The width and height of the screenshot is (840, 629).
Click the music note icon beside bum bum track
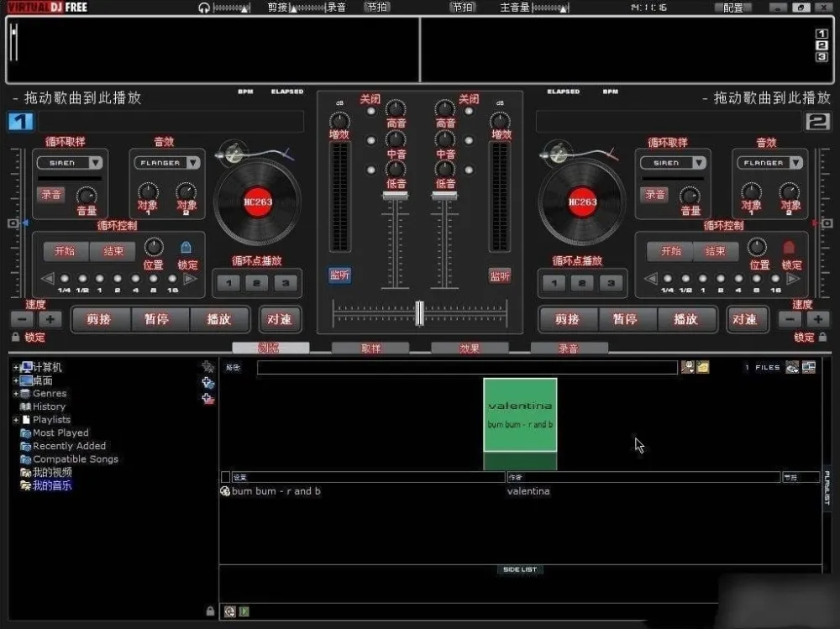point(226,491)
